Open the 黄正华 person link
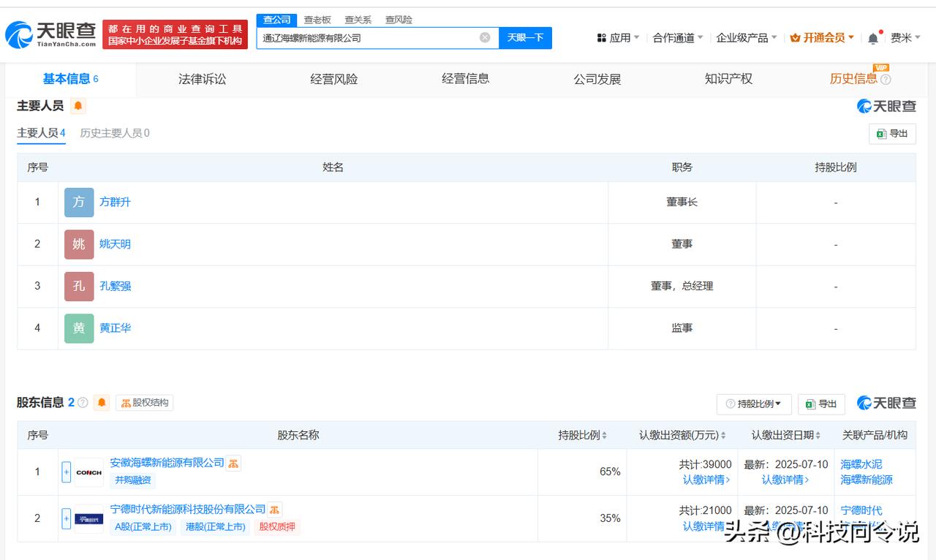This screenshot has height=560, width=936. coord(115,328)
